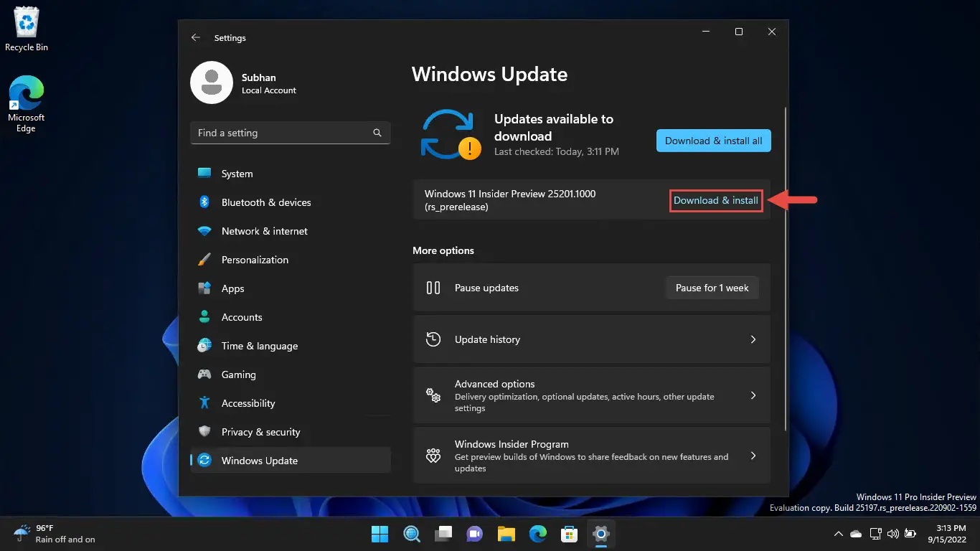980x551 pixels.
Task: Show hidden system tray icons
Action: tap(838, 534)
